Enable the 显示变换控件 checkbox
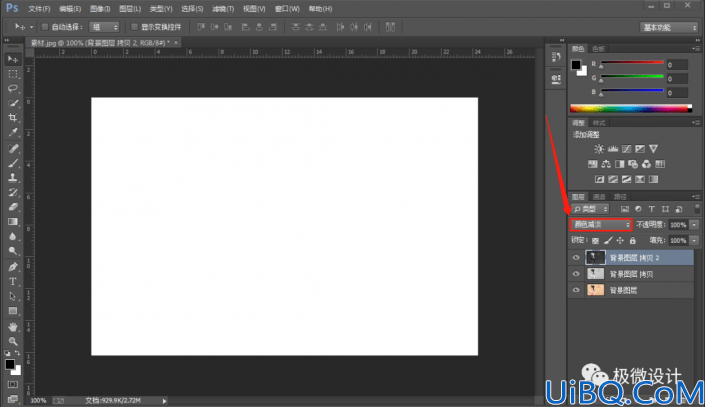The height and width of the screenshot is (407, 705). (134, 27)
